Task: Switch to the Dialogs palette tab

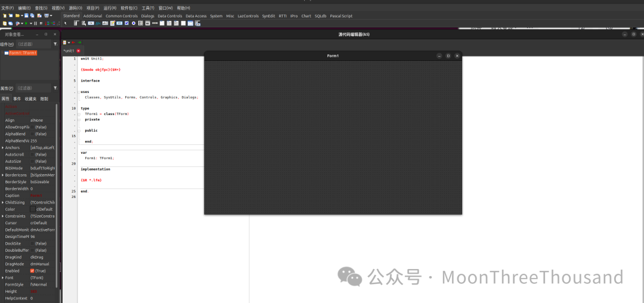Action: point(147,16)
